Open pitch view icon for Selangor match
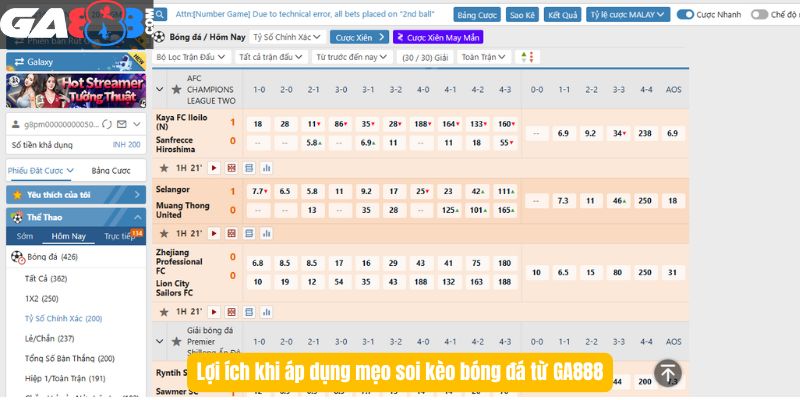This screenshot has width=800, height=400. point(232,234)
